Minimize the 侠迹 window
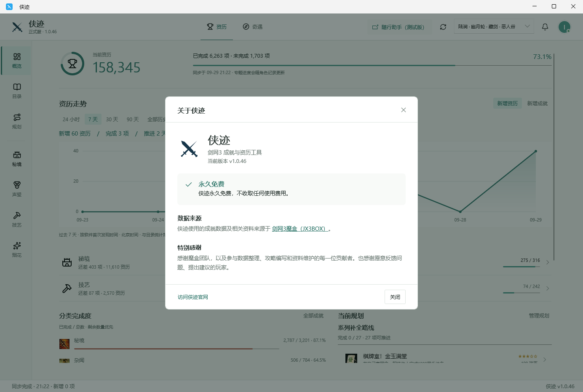The width and height of the screenshot is (583, 392). click(x=535, y=6)
